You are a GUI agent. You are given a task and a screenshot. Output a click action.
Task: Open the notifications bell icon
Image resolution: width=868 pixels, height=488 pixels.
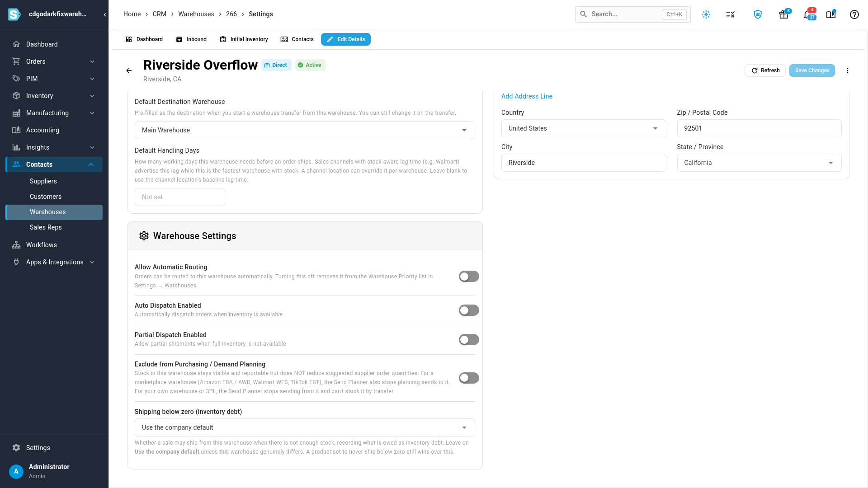[x=808, y=14]
